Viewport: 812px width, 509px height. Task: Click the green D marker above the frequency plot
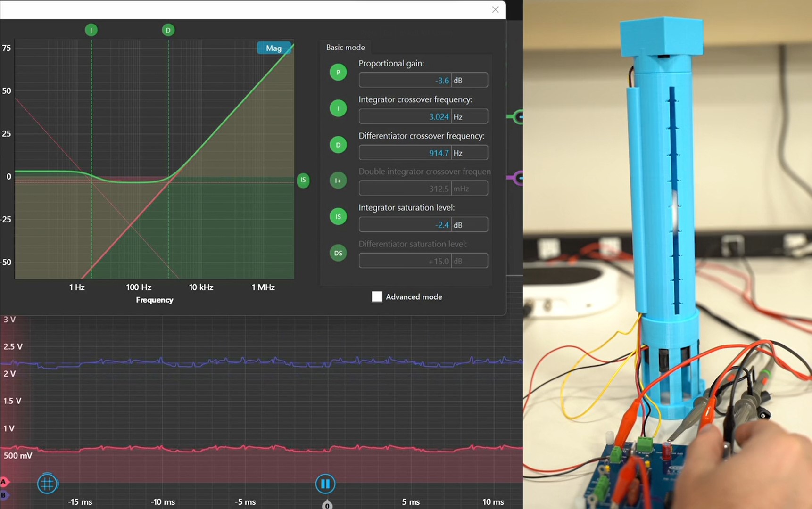click(x=168, y=30)
